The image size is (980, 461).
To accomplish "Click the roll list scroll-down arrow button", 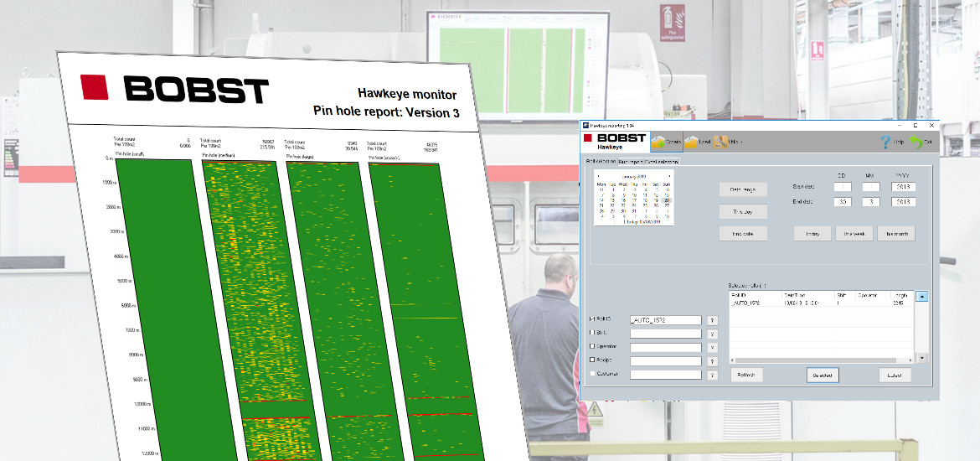I will point(921,358).
